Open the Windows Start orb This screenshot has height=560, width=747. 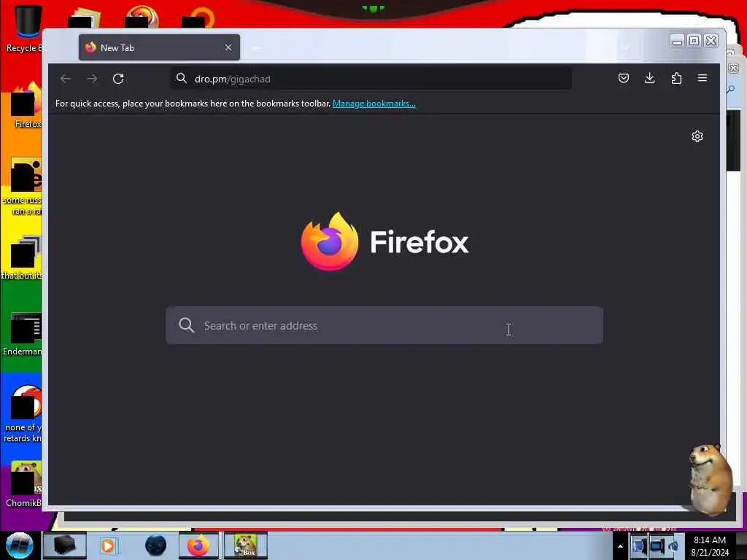click(x=19, y=545)
